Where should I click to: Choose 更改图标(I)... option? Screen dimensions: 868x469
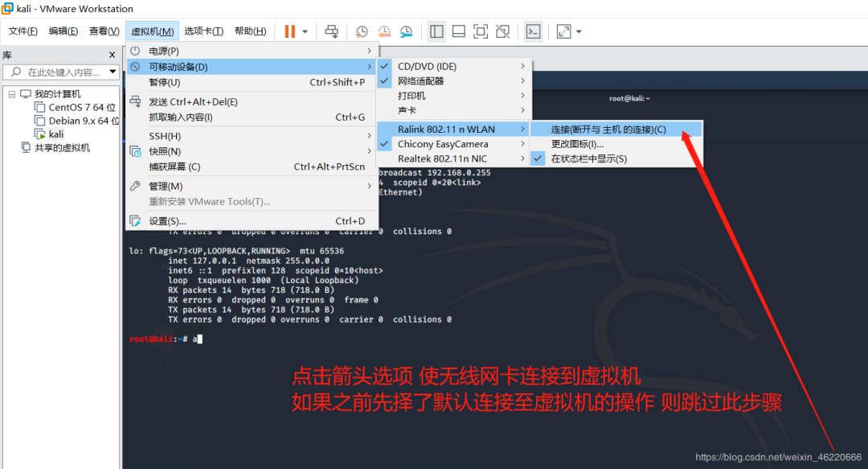(616, 144)
